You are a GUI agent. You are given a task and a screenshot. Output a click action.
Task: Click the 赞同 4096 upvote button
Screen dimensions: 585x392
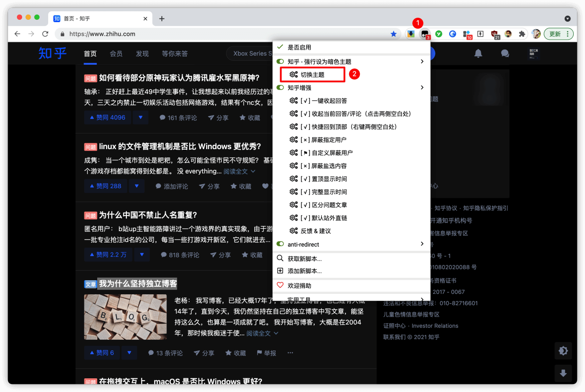click(108, 117)
